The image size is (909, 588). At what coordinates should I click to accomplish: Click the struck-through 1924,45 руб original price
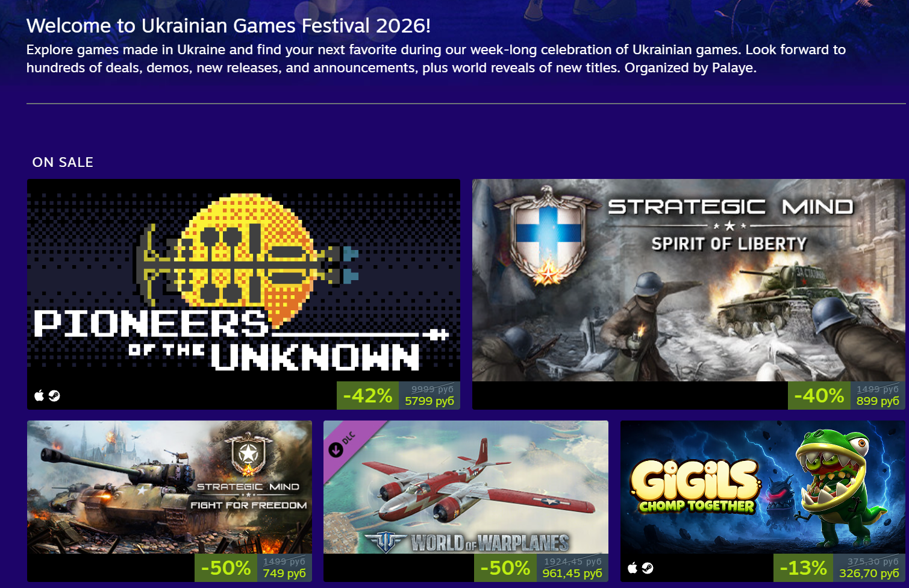click(573, 561)
